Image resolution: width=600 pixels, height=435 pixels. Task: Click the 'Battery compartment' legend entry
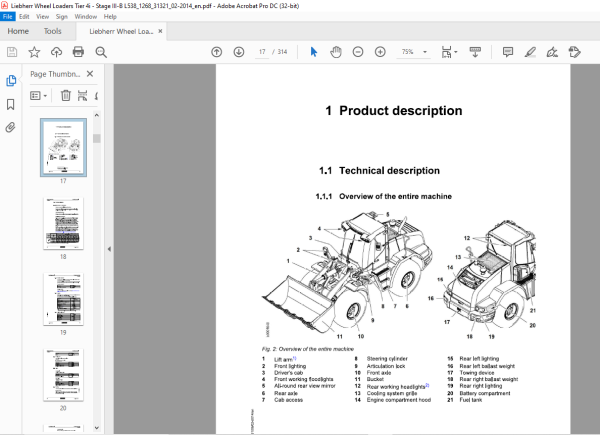click(x=485, y=393)
